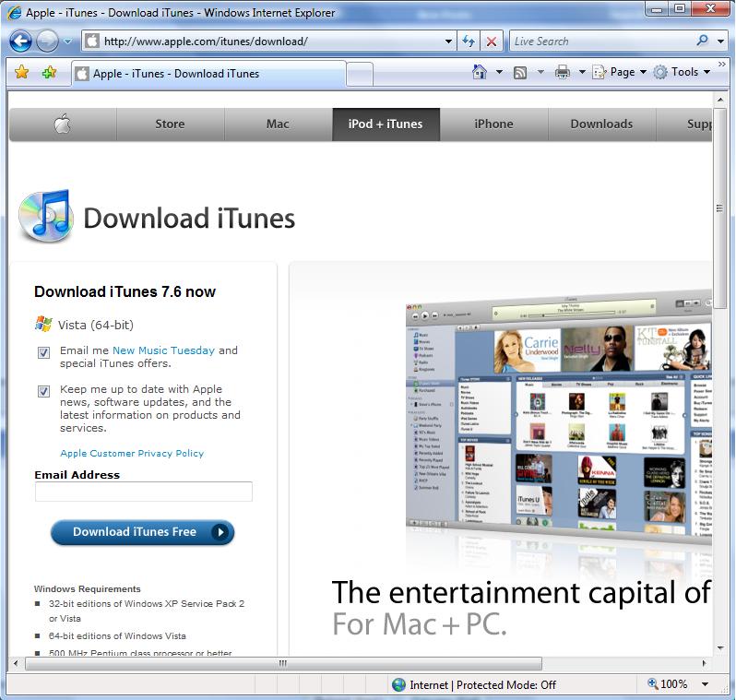
Task: Open the Tools dropdown menu
Action: 683,72
